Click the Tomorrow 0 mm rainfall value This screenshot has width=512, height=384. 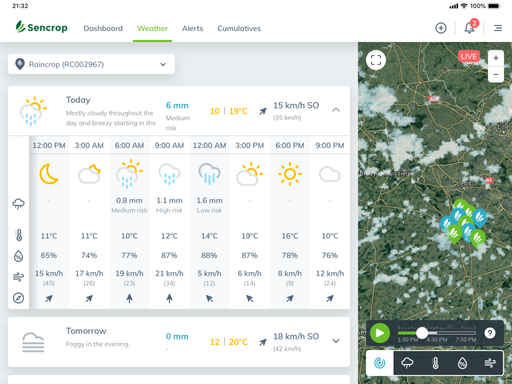pos(177,336)
